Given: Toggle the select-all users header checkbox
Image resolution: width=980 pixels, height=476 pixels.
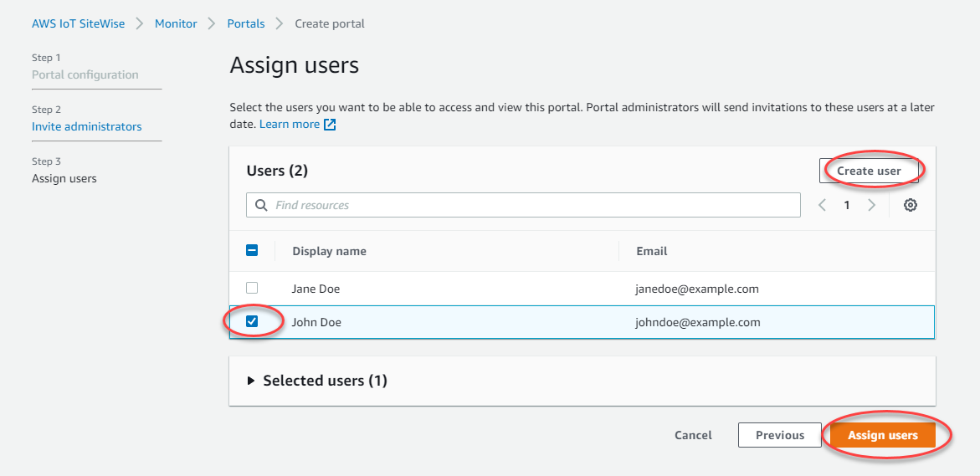Looking at the screenshot, I should [x=252, y=251].
